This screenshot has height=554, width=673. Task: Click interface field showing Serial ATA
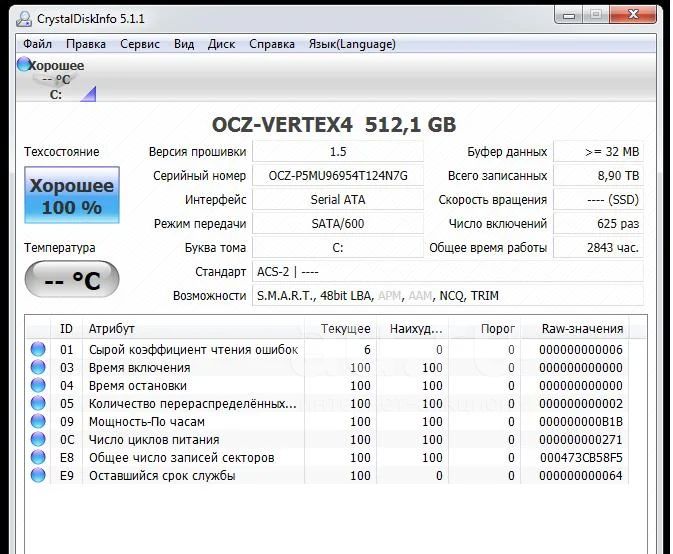[x=338, y=200]
